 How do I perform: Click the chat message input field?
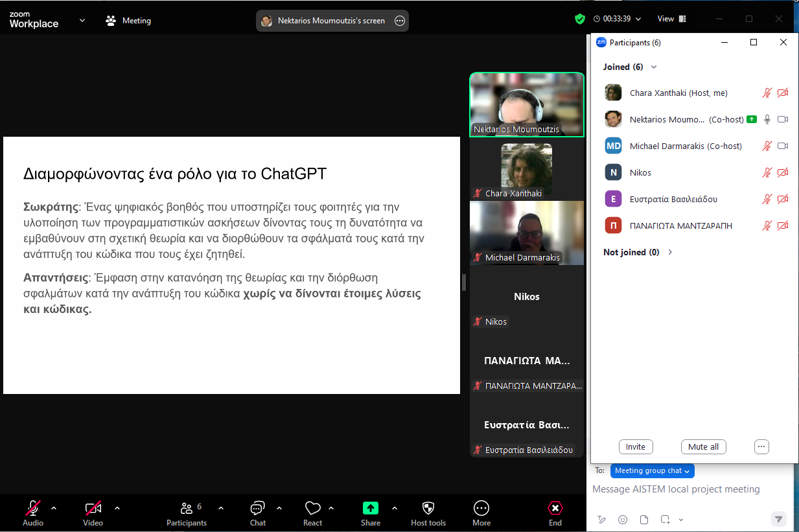(687, 489)
